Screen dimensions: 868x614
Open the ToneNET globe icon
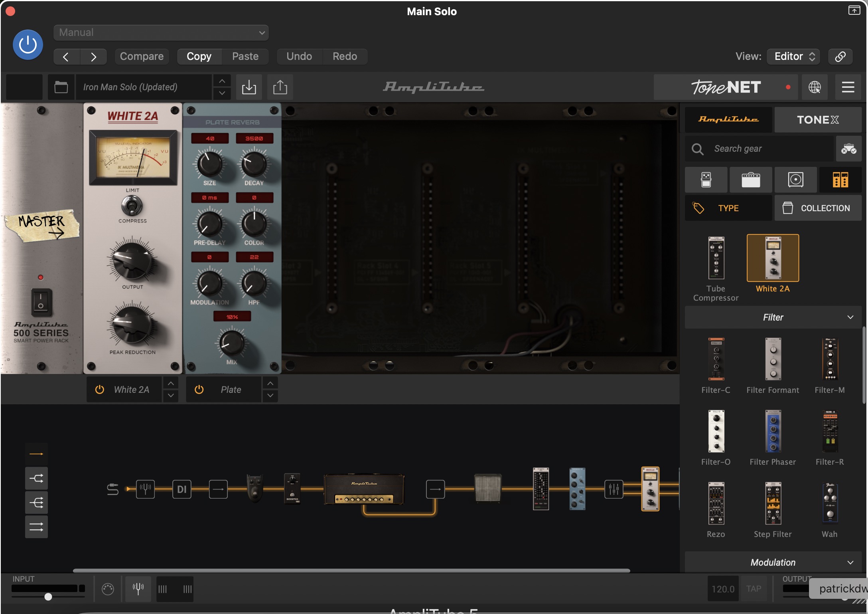pyautogui.click(x=815, y=87)
